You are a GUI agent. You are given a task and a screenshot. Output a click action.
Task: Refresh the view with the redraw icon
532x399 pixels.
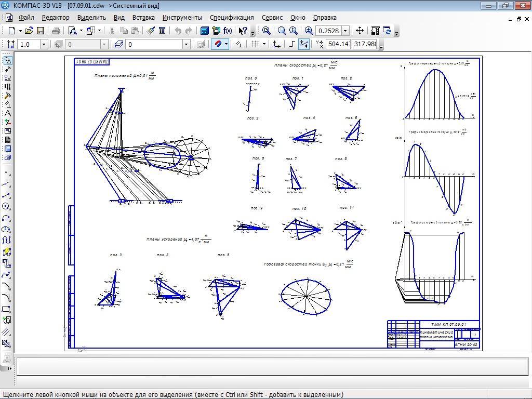point(387,31)
